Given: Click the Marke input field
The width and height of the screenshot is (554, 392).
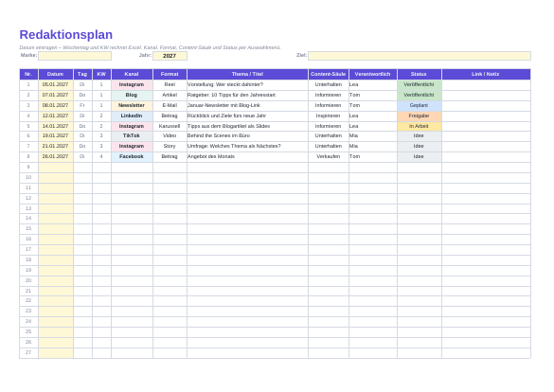Looking at the screenshot, I should [75, 56].
